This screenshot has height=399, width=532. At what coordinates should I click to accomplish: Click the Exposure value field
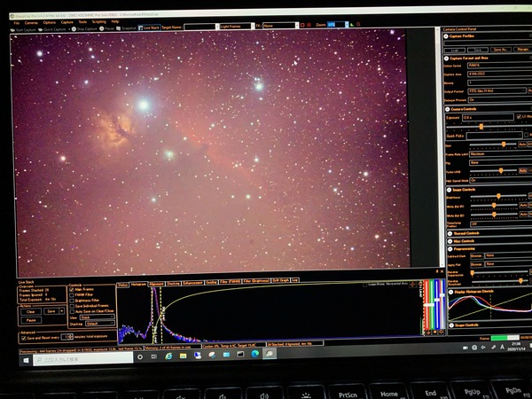[488, 117]
